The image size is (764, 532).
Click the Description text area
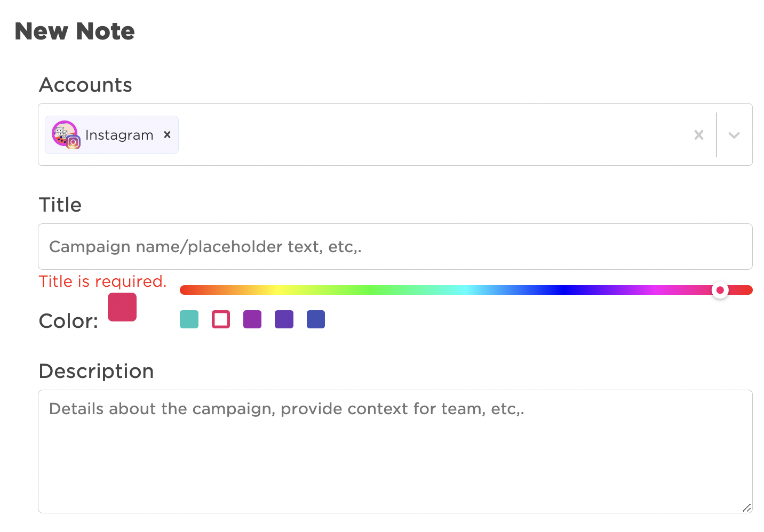click(x=395, y=452)
